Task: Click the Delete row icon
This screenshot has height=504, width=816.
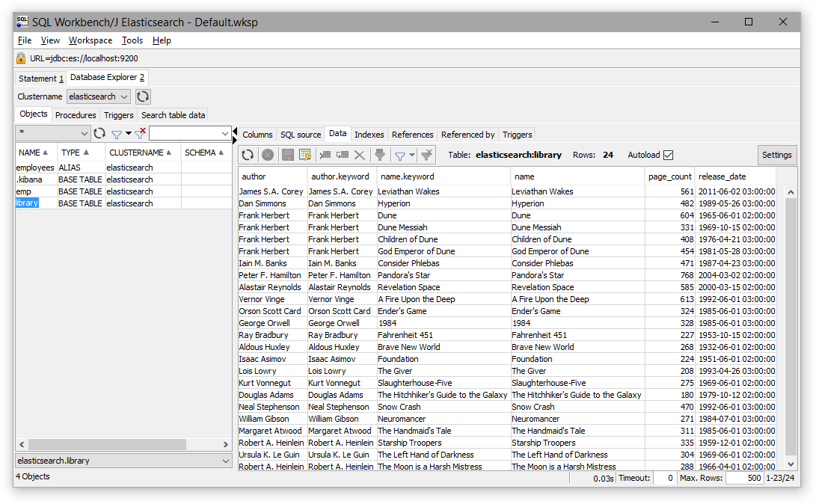Action: pos(358,155)
